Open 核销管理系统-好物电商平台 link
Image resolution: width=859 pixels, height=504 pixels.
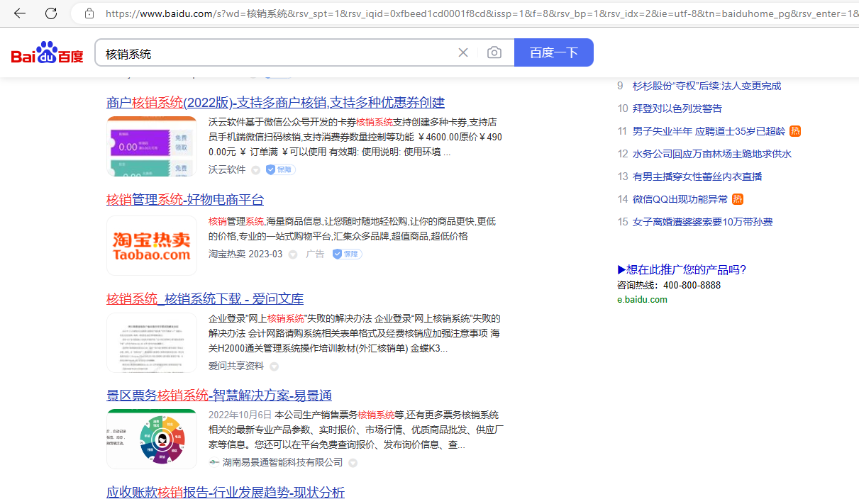pos(185,199)
